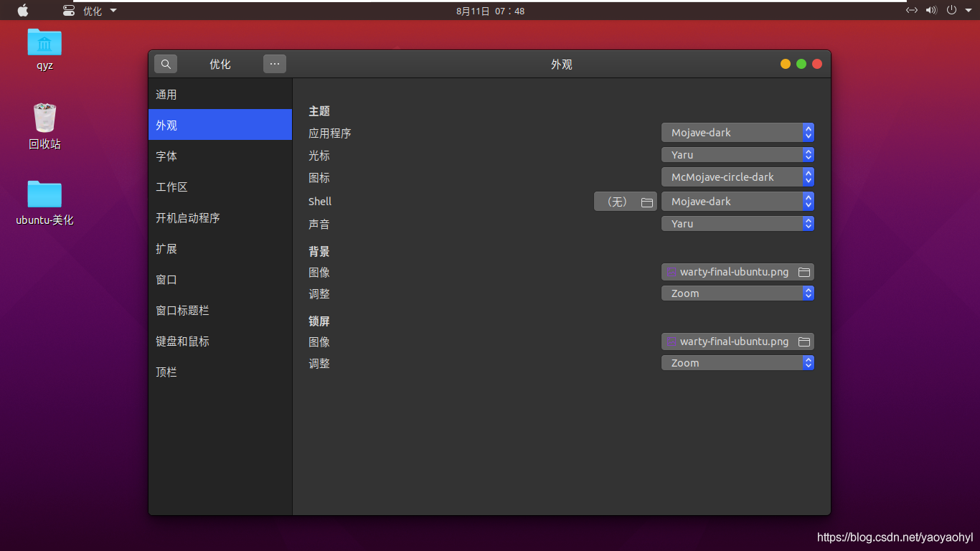Click folder icon on 背景 image chooser
This screenshot has height=551, width=980.
(804, 272)
